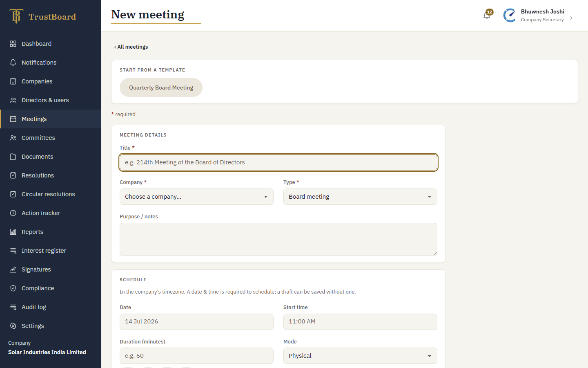588x368 pixels.
Task: Click the New meeting page heading
Action: click(148, 14)
